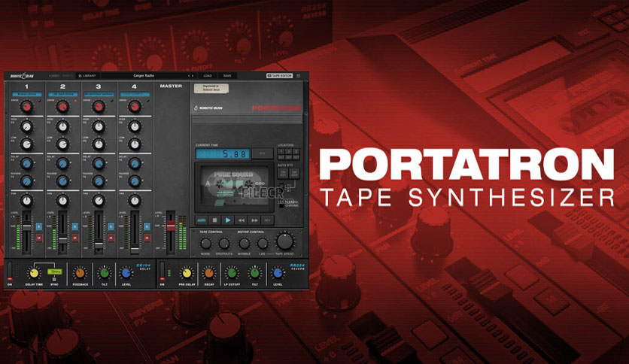The height and width of the screenshot is (364, 629).
Task: Click the Stop transport button
Action: (x=214, y=220)
